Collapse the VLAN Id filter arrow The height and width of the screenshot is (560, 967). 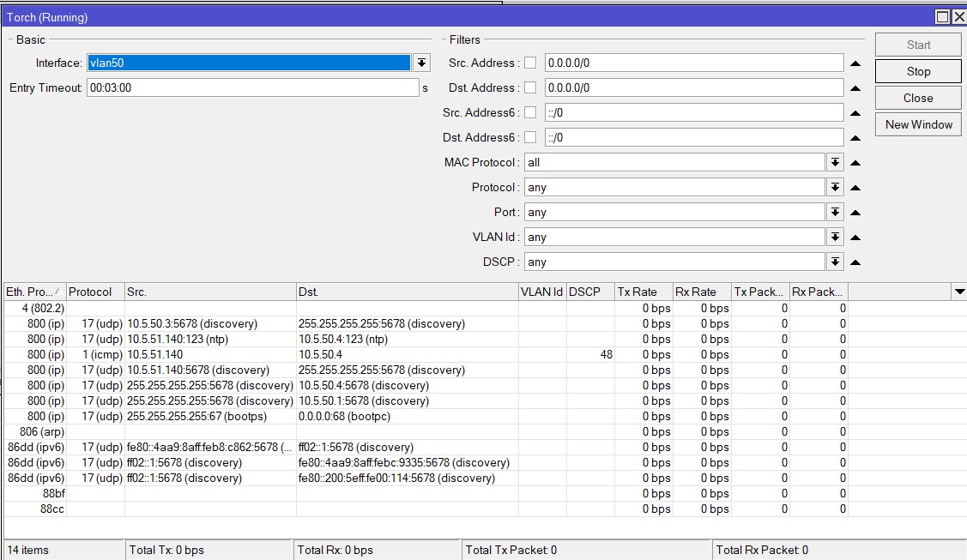pos(855,238)
